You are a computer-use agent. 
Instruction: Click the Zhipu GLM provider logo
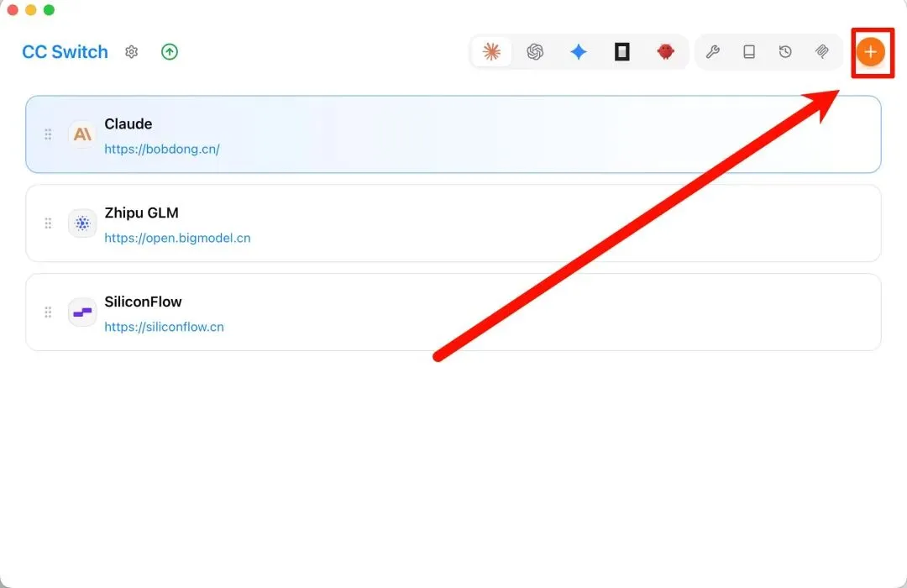[82, 223]
